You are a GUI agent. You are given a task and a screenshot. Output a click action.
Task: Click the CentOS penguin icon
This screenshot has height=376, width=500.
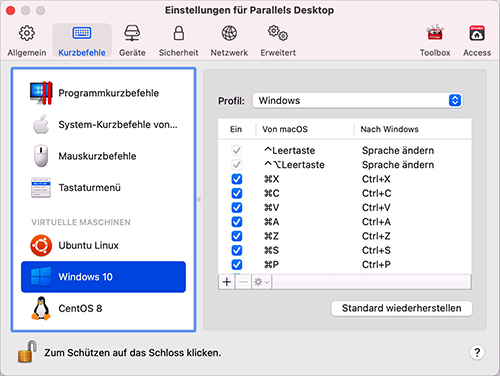coord(41,308)
